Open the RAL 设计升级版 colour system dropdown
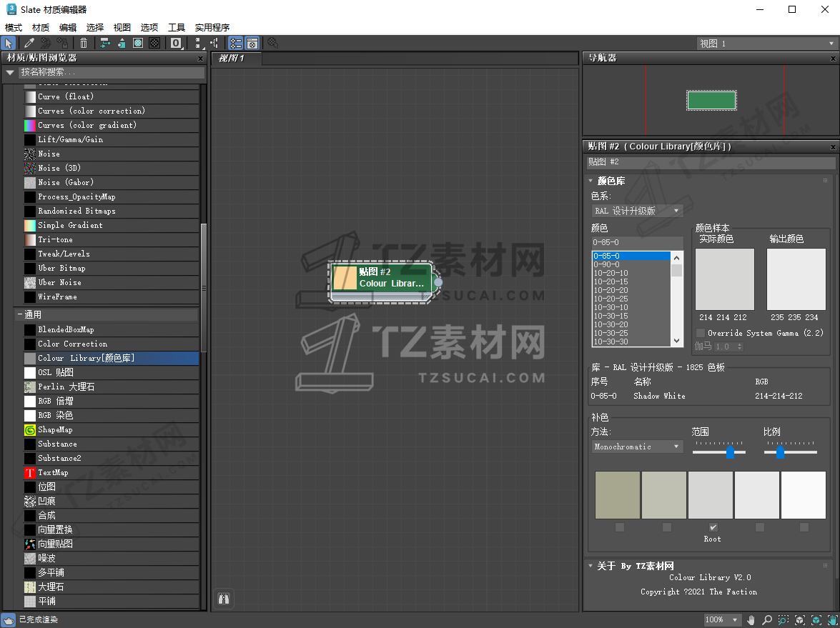Viewport: 840px width, 628px height. click(x=637, y=211)
